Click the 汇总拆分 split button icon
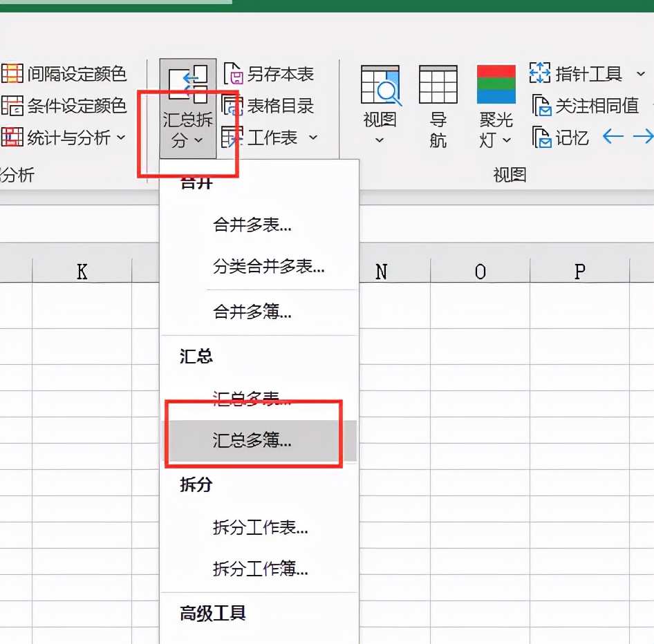The height and width of the screenshot is (644, 654). click(187, 84)
